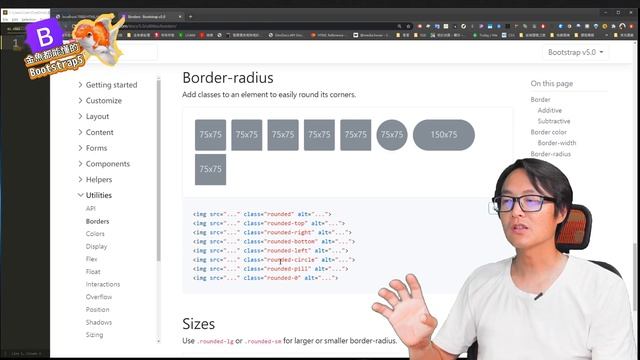The image size is (640, 360).
Task: Collapse the Utilities sidebar section
Action: coord(95,195)
